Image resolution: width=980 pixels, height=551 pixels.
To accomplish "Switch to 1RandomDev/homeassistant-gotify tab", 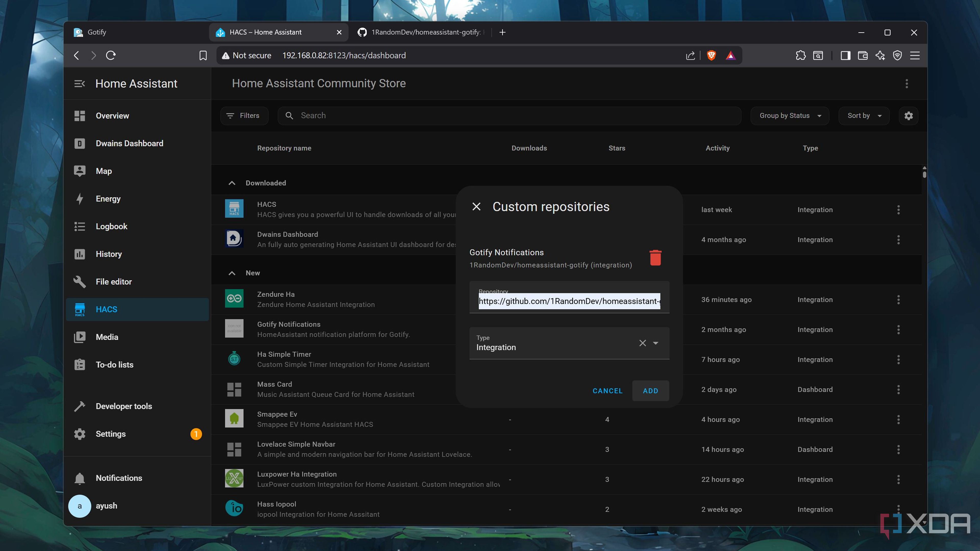I will coord(421,32).
